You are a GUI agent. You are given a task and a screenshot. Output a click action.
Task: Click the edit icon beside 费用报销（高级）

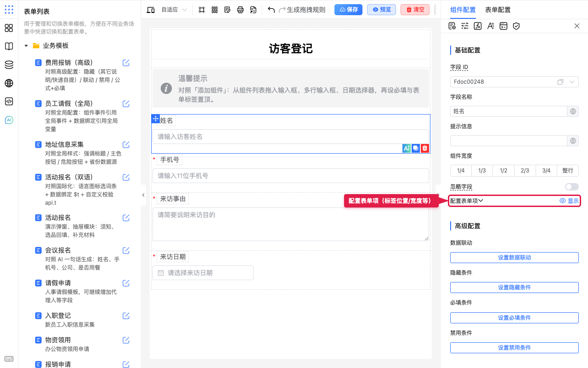click(x=126, y=63)
